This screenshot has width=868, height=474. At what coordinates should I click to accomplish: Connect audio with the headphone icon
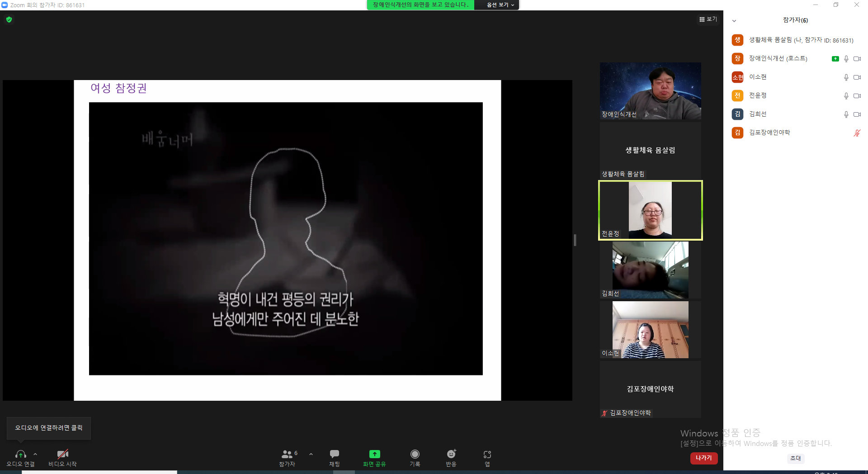click(x=20, y=454)
